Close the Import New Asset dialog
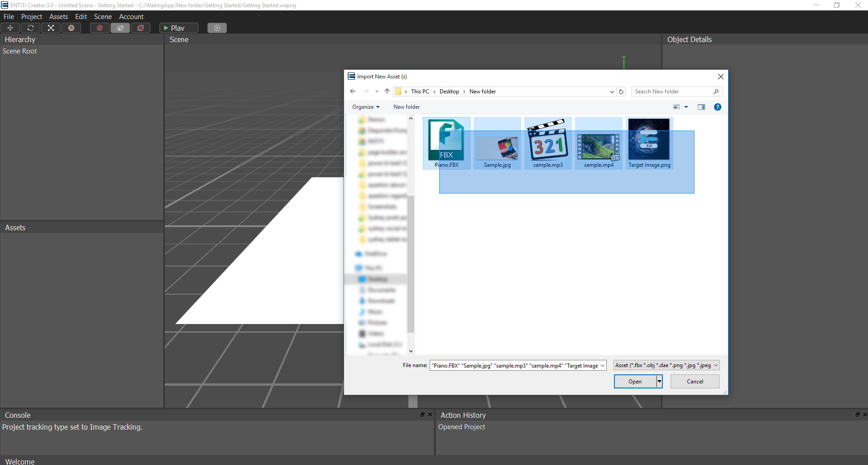 click(x=721, y=77)
